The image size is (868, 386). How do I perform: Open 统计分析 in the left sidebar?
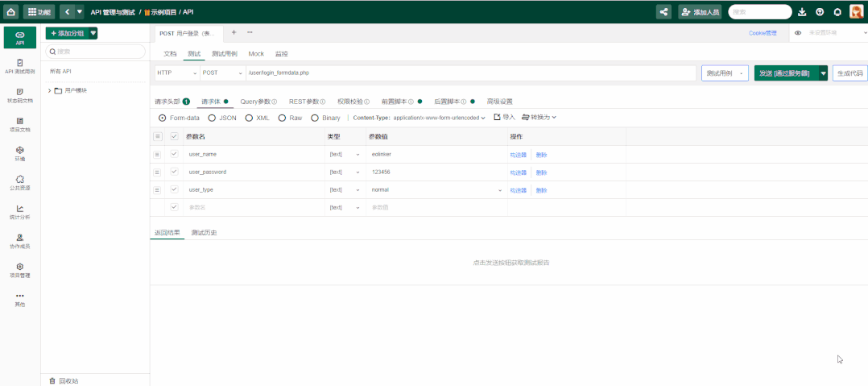[x=20, y=212]
